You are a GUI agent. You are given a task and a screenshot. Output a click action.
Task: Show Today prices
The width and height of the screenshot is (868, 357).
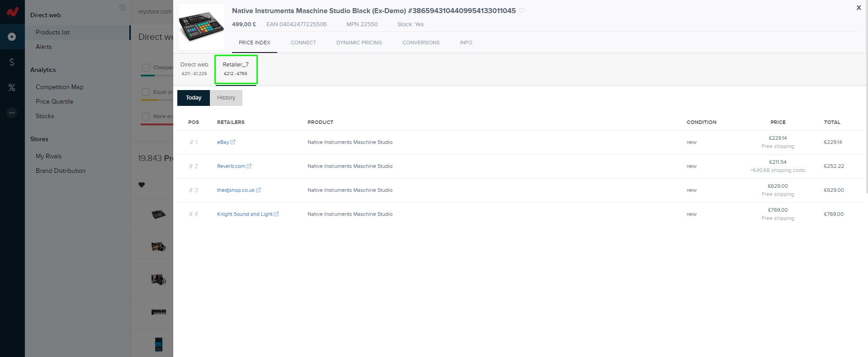click(x=194, y=98)
